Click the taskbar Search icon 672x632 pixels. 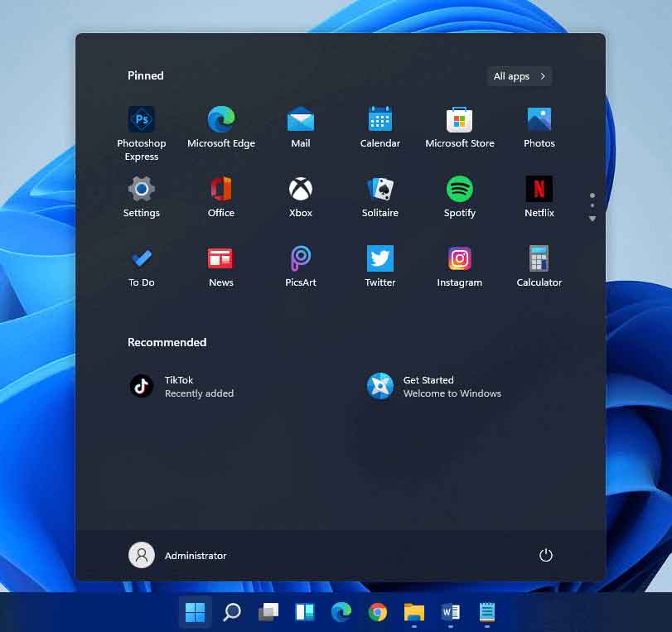pyautogui.click(x=232, y=612)
